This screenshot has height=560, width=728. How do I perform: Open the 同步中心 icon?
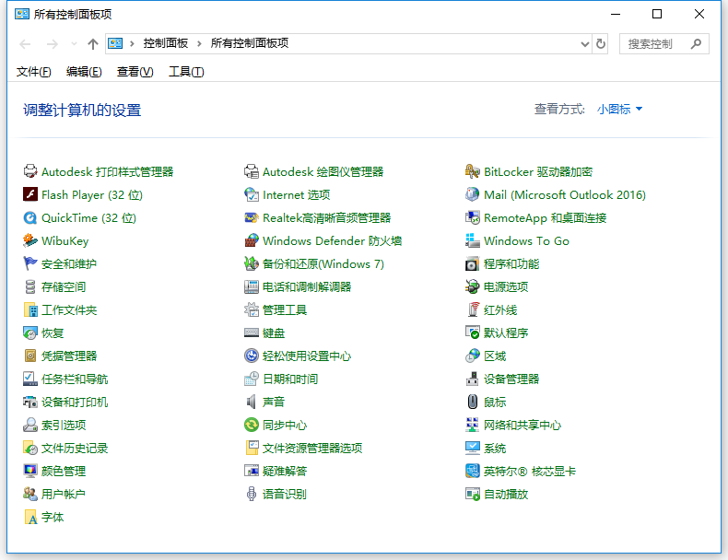tap(252, 425)
